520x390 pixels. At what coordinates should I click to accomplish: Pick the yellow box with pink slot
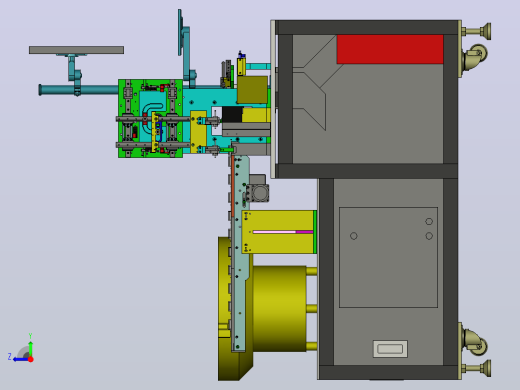pos(278,232)
